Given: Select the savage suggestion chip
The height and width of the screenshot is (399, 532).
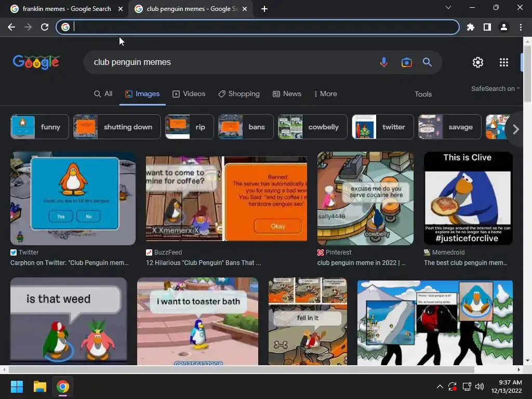Looking at the screenshot, I should (450, 127).
